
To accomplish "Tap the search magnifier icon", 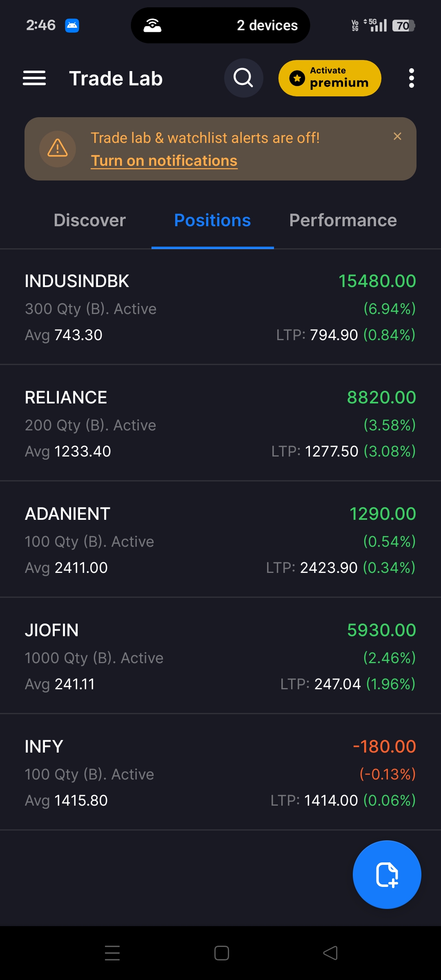I will (x=243, y=78).
